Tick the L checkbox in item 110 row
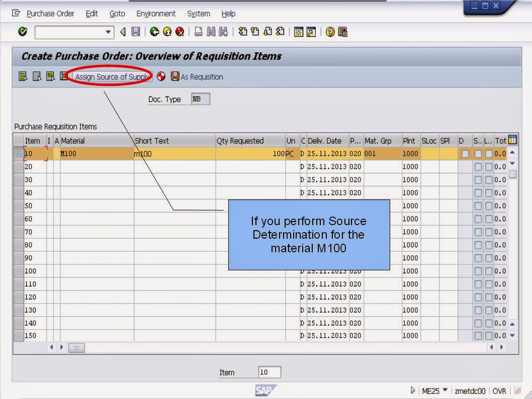532x399 pixels. coord(489,284)
